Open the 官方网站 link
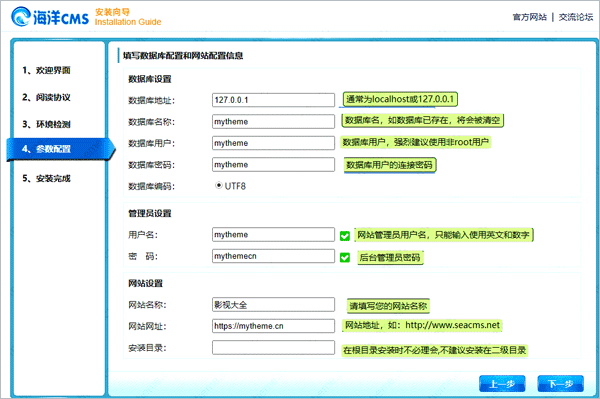Viewport: 600px width, 399px height. [x=530, y=17]
